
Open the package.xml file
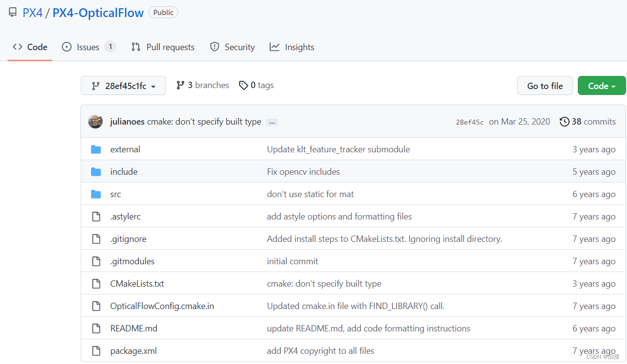click(x=133, y=351)
